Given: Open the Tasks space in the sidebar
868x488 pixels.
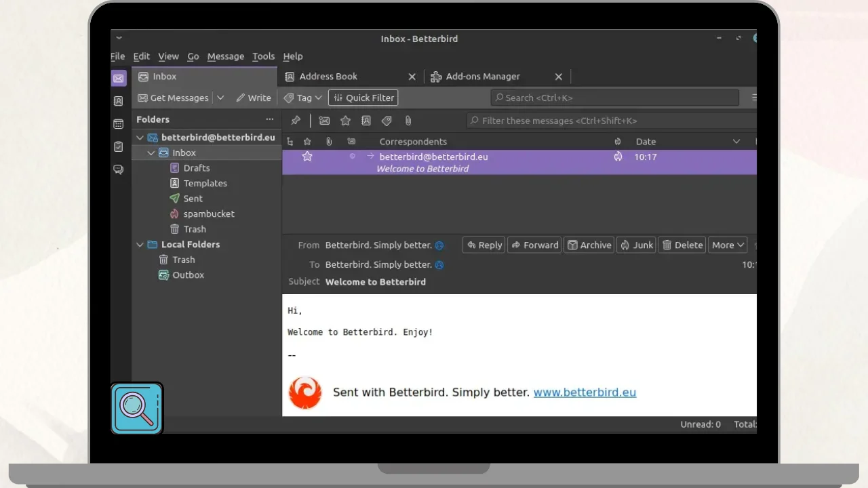Looking at the screenshot, I should tap(119, 146).
